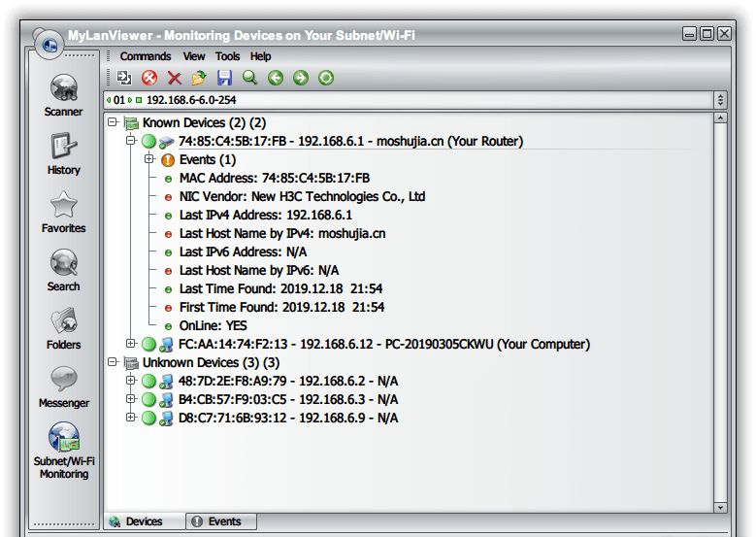
Task: Click the green square beside the subnet range
Action: 139,100
